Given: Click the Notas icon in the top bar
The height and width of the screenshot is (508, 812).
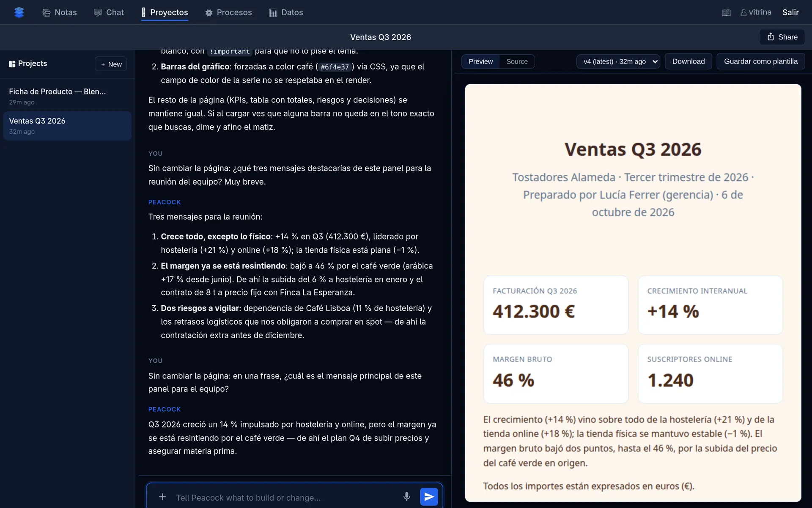Looking at the screenshot, I should pyautogui.click(x=47, y=13).
